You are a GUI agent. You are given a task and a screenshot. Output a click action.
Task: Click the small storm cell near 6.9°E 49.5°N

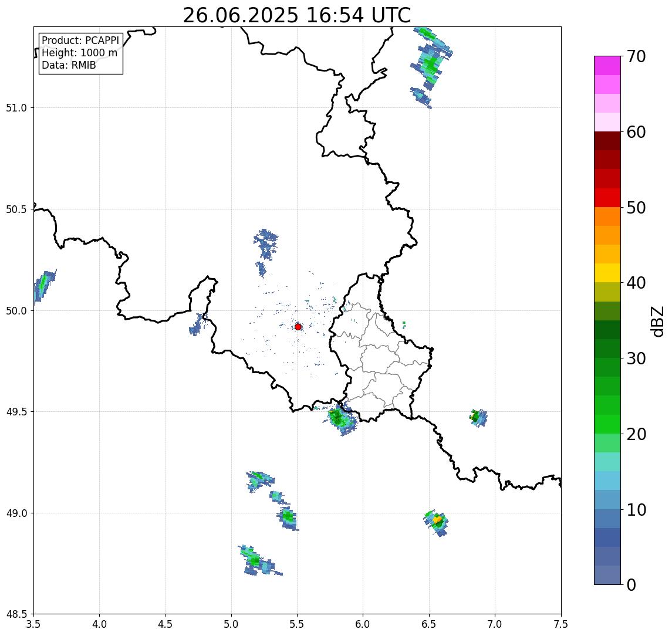[478, 417]
